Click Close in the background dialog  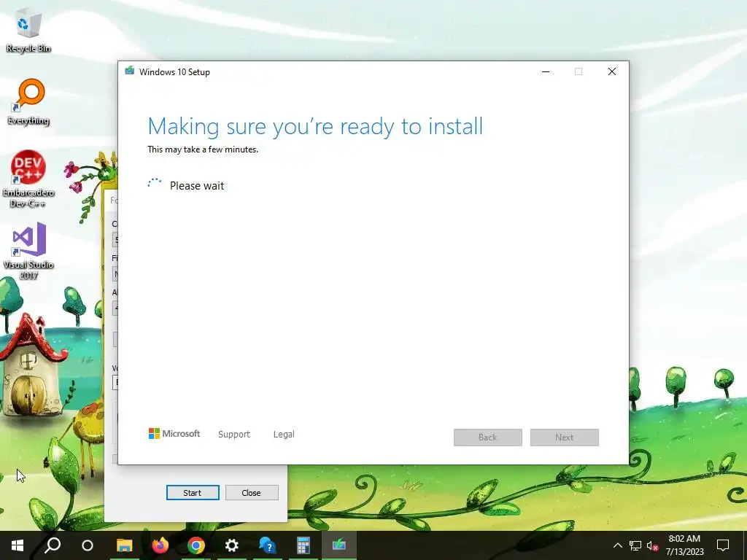[252, 493]
